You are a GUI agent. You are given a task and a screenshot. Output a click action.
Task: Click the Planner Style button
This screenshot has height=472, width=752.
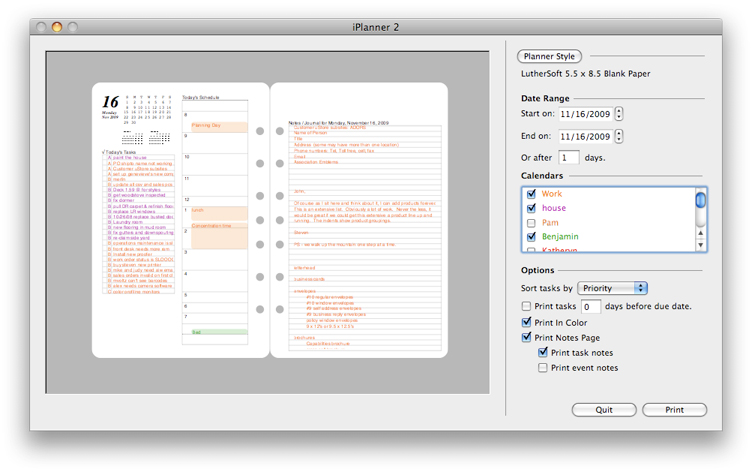point(549,56)
